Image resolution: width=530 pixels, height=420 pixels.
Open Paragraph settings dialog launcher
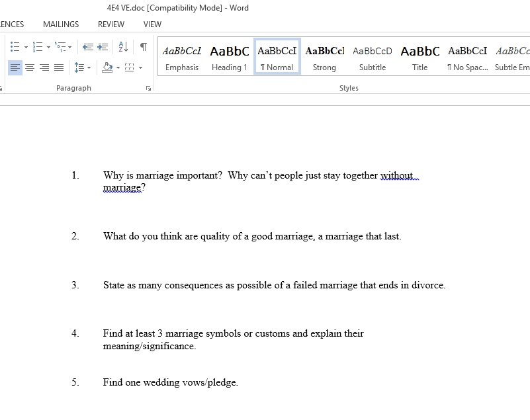[148, 88]
